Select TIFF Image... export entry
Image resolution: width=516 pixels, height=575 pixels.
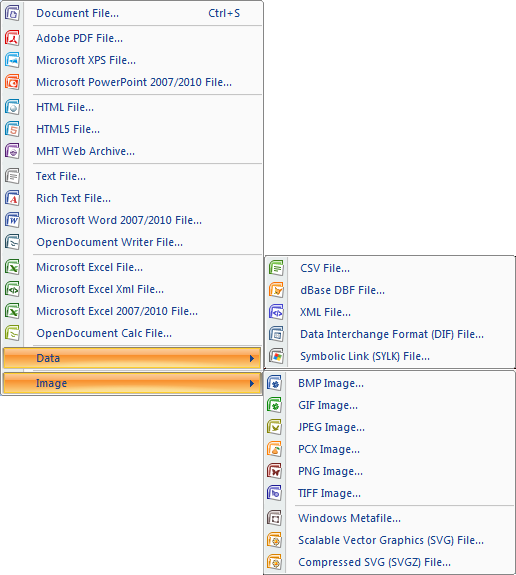click(389, 493)
